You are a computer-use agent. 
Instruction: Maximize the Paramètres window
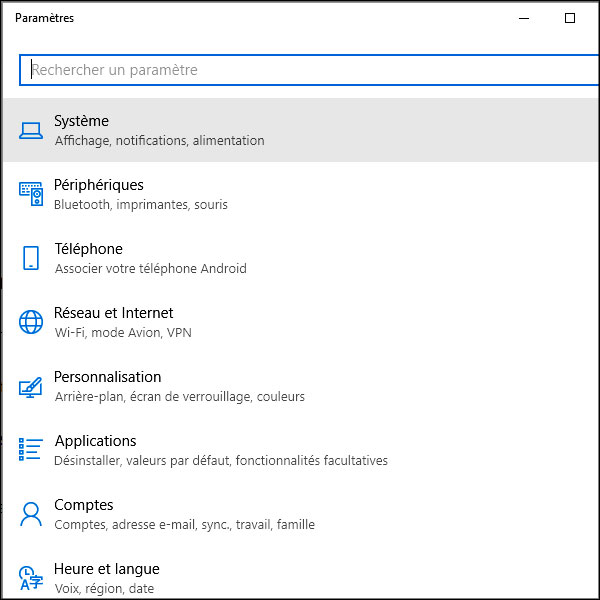tap(570, 18)
